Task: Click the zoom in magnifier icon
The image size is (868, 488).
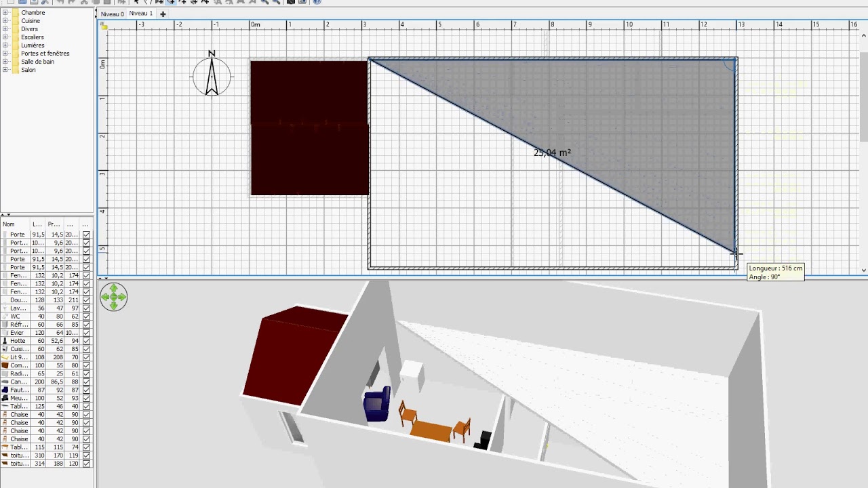Action: (276, 3)
